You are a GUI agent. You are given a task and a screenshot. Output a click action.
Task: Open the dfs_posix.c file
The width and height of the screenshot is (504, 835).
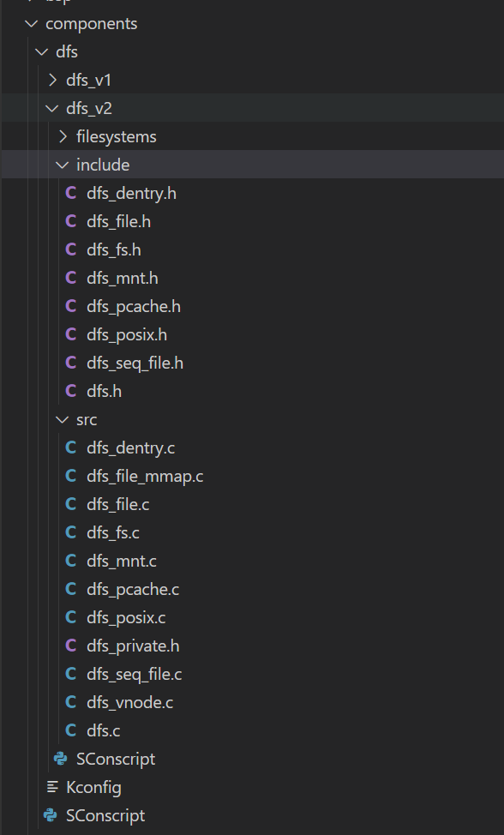click(126, 618)
